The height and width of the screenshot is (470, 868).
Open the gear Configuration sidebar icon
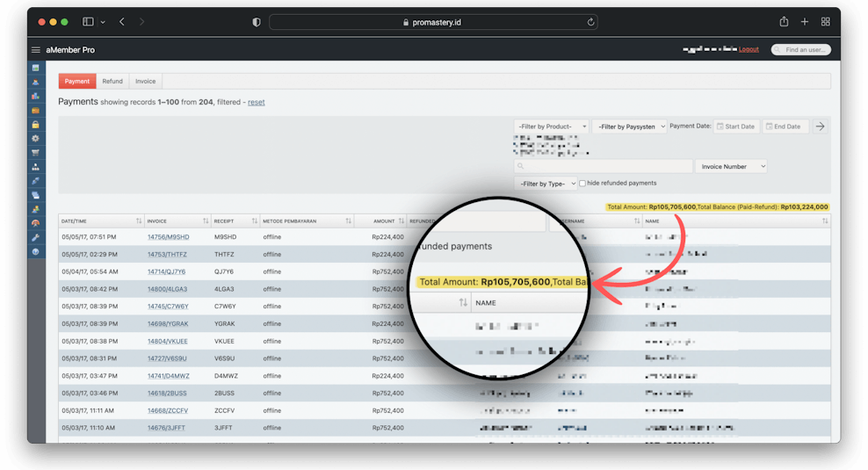click(x=35, y=139)
